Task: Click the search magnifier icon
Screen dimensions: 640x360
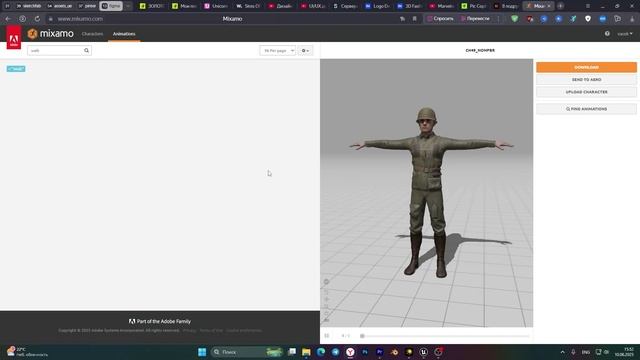Action: point(87,51)
